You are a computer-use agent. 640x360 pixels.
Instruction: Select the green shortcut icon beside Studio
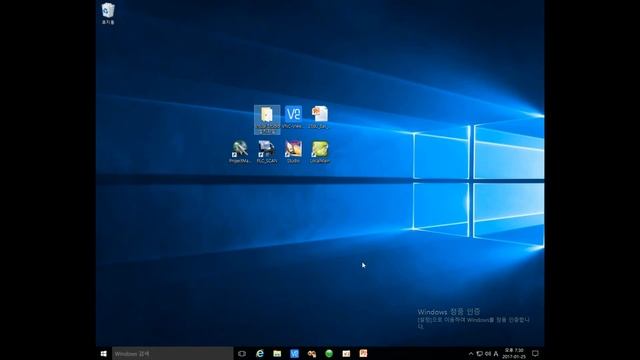tap(320, 152)
